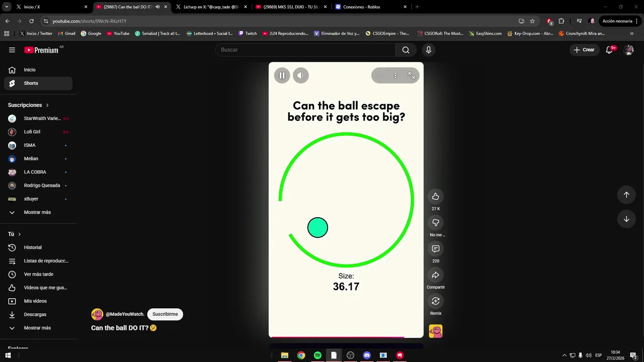Open the comments panel showing 220
Viewport: 644px width, 362px height.
click(436, 249)
